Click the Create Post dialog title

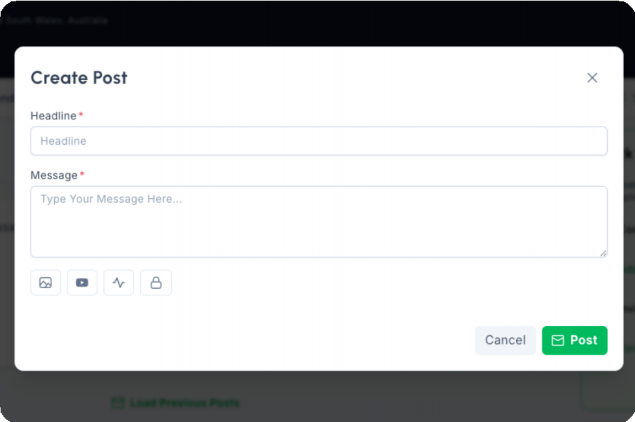coord(79,78)
